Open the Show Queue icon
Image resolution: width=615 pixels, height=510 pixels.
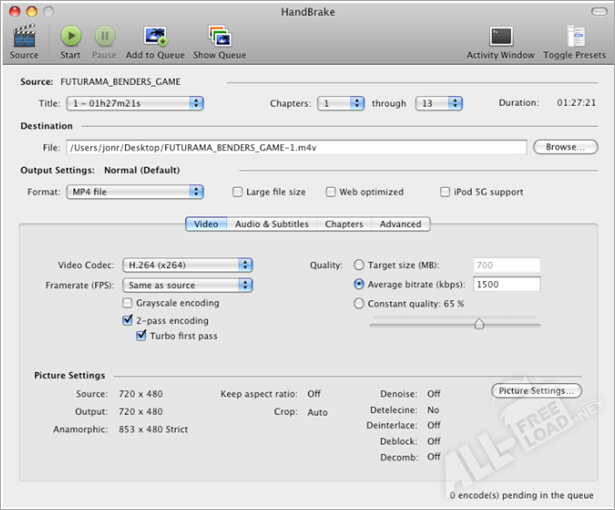click(219, 36)
